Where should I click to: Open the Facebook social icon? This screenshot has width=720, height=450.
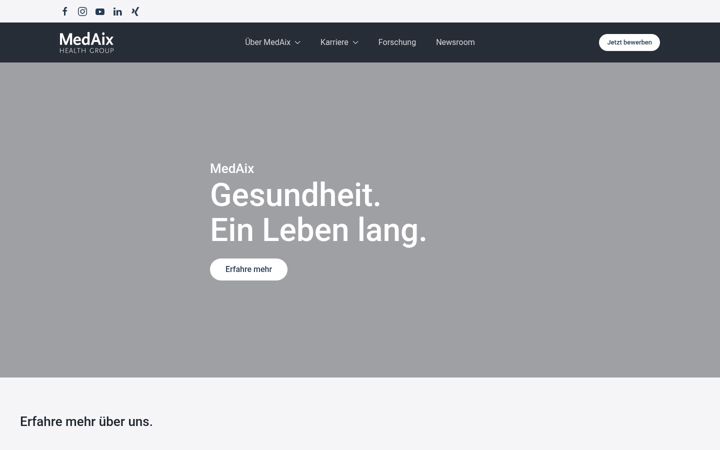(x=65, y=11)
